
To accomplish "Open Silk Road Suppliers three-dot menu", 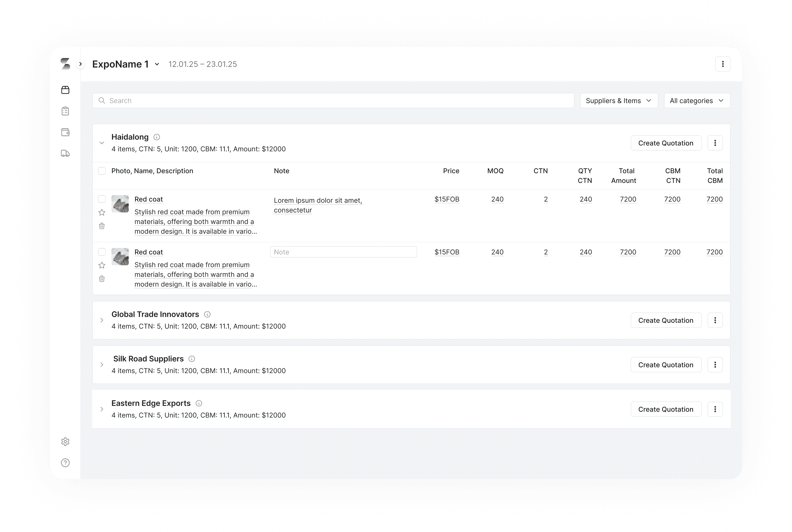I will 715,365.
